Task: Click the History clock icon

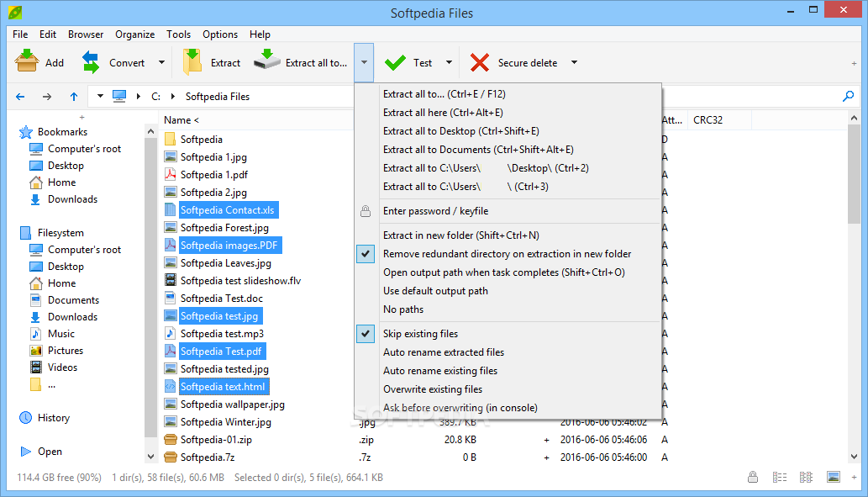Action: 25,418
